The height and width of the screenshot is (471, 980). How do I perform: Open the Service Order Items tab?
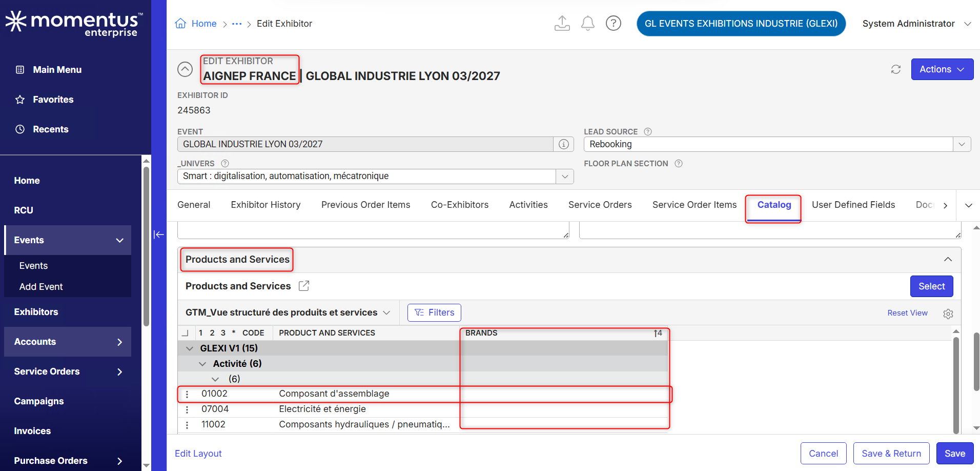(695, 205)
